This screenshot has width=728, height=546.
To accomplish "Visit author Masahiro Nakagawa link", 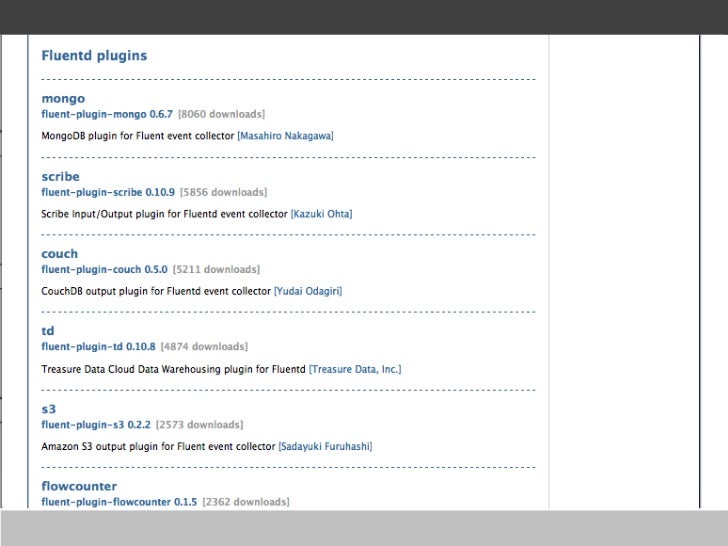I will (x=286, y=136).
